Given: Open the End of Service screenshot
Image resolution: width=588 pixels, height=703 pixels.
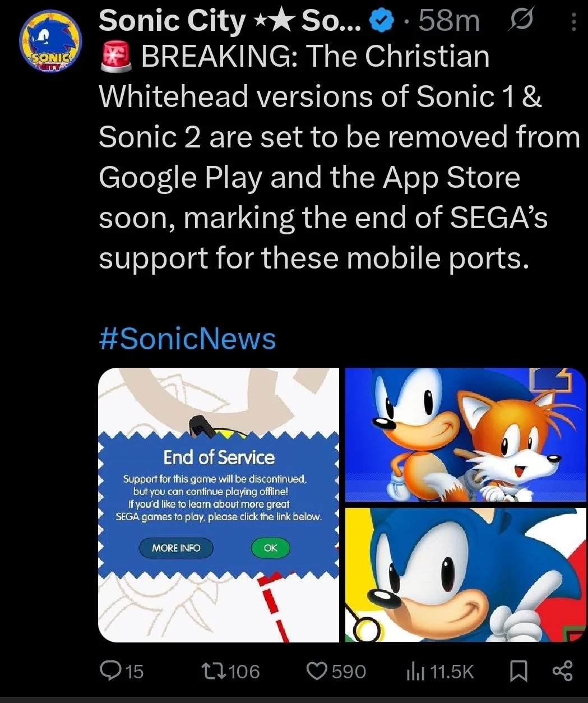Looking at the screenshot, I should pos(219,505).
